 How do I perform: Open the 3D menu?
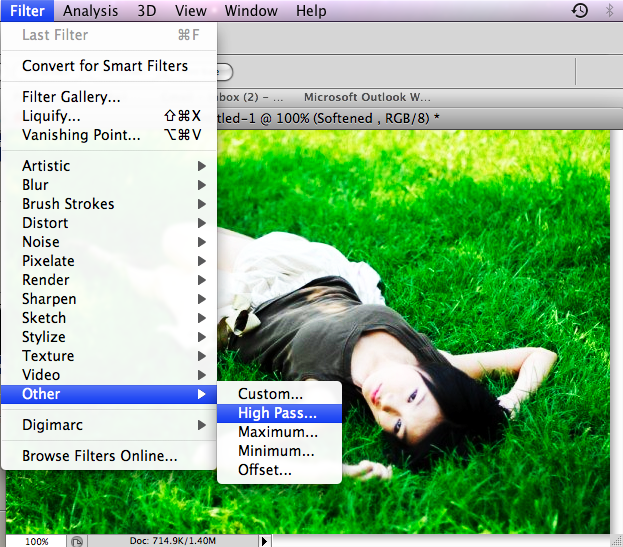click(147, 11)
